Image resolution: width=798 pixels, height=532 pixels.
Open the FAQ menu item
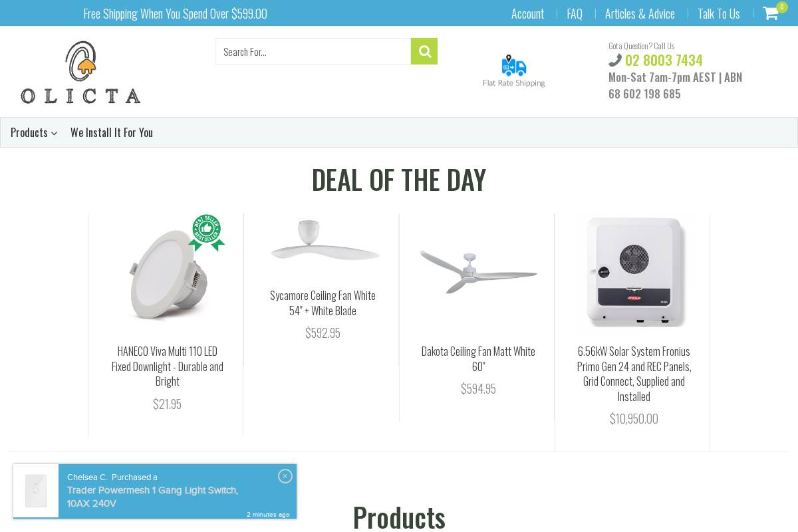pyautogui.click(x=575, y=13)
